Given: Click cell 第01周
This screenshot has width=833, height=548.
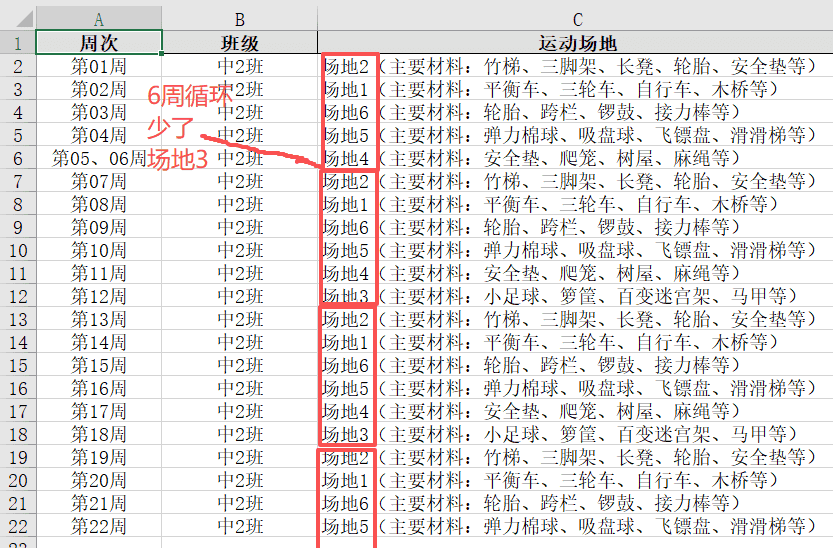Looking at the screenshot, I should pyautogui.click(x=99, y=66).
